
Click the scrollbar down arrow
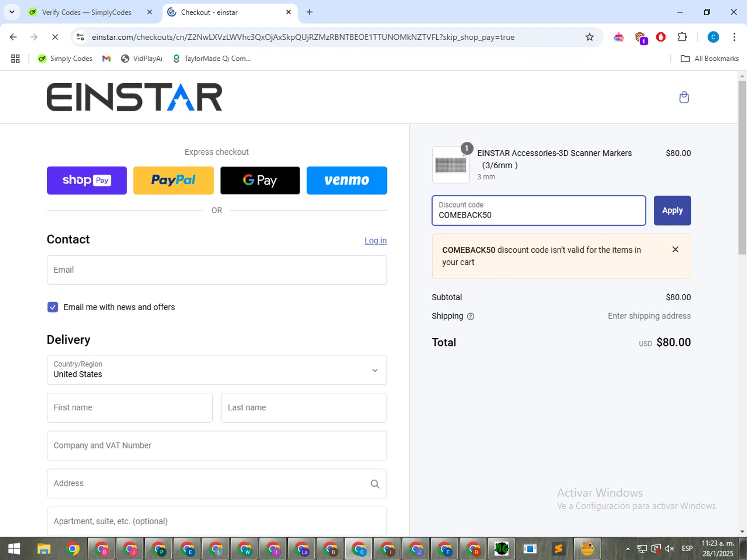pos(742,532)
